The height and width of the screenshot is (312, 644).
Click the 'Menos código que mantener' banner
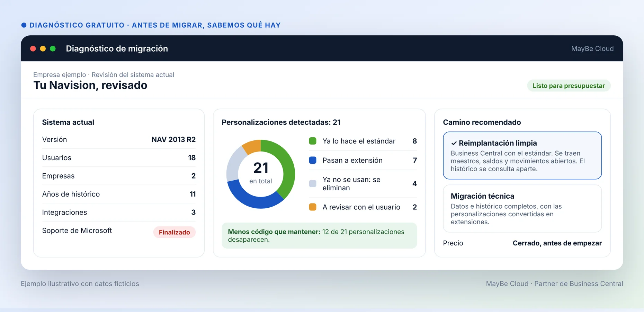point(319,235)
